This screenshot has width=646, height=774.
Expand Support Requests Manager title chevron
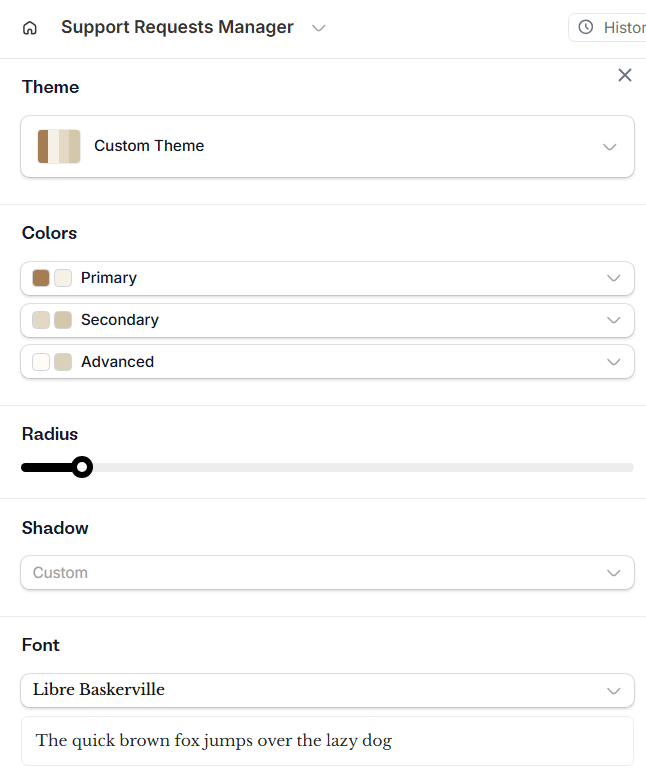(x=319, y=28)
